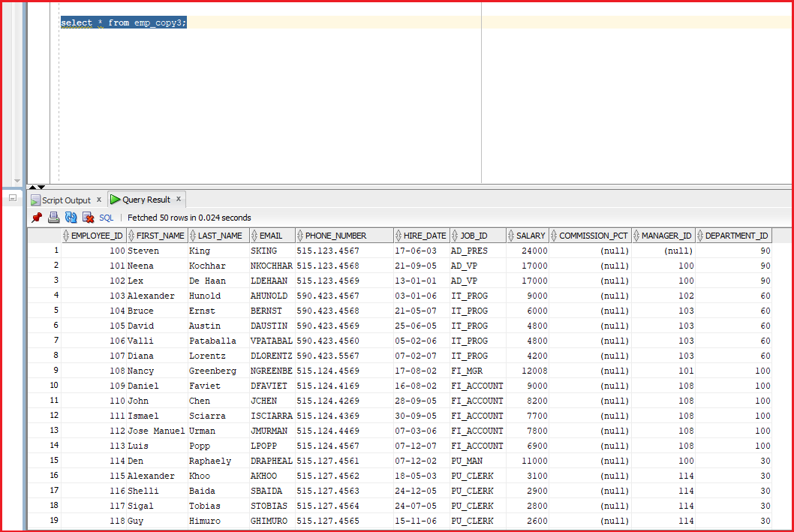Close the Script Output tab
794x532 pixels.
(x=99, y=200)
